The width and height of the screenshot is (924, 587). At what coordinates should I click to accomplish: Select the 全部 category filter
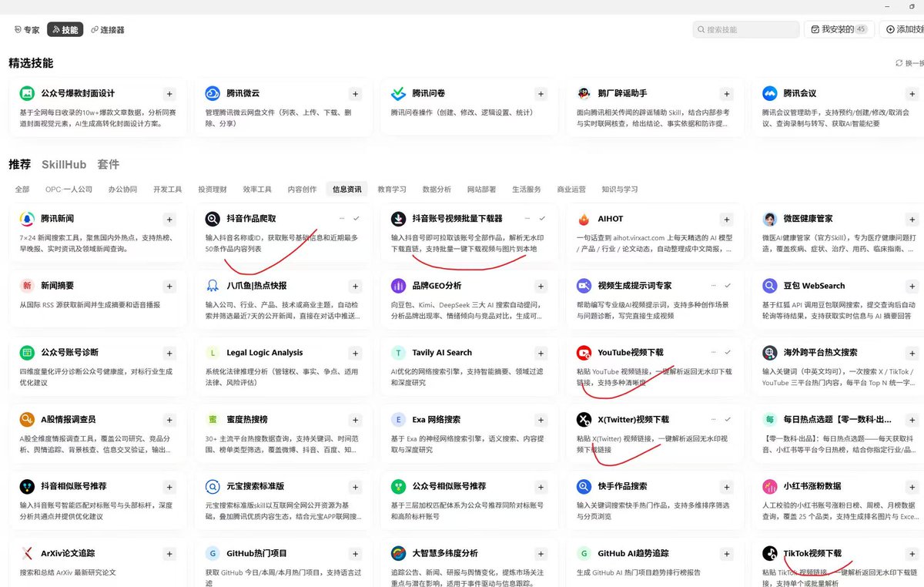coord(22,189)
